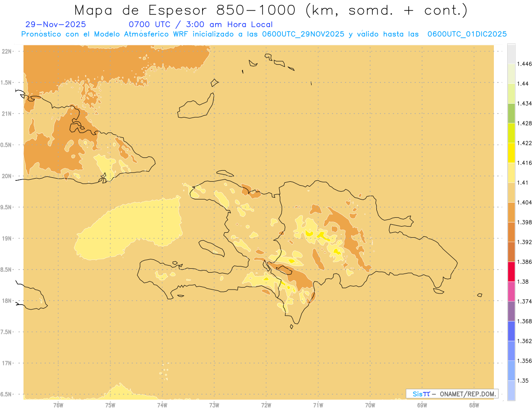This screenshot has height=411, width=532.
Task: Click '0700 UTC / 3:00 am Hora Local' text
Action: [x=200, y=25]
